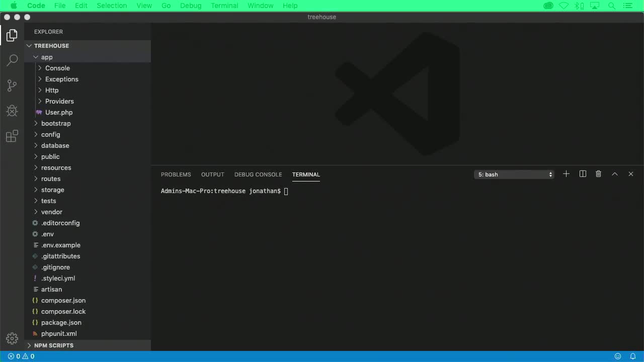Expand the NPM SCRIPTS section
The height and width of the screenshot is (362, 644).
(x=88, y=345)
